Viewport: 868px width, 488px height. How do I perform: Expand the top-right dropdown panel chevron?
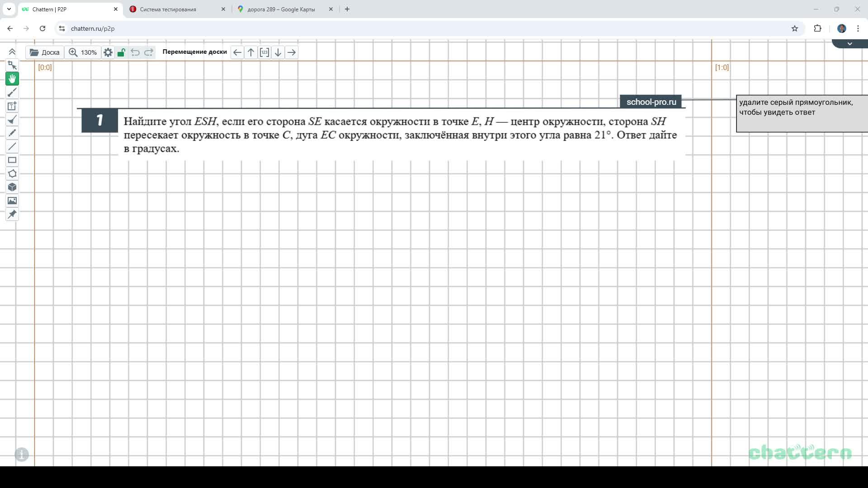pyautogui.click(x=849, y=44)
